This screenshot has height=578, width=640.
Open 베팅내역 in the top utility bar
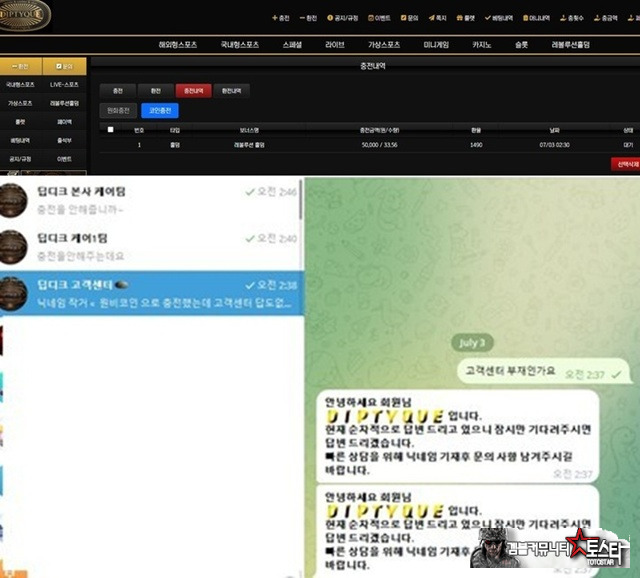[x=499, y=18]
